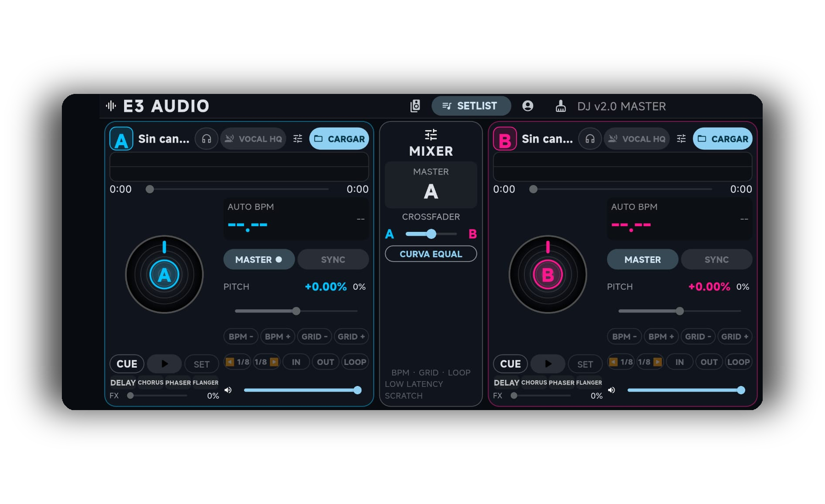Toggle VOCAL HQ on deck B
This screenshot has width=825, height=504.
[637, 138]
